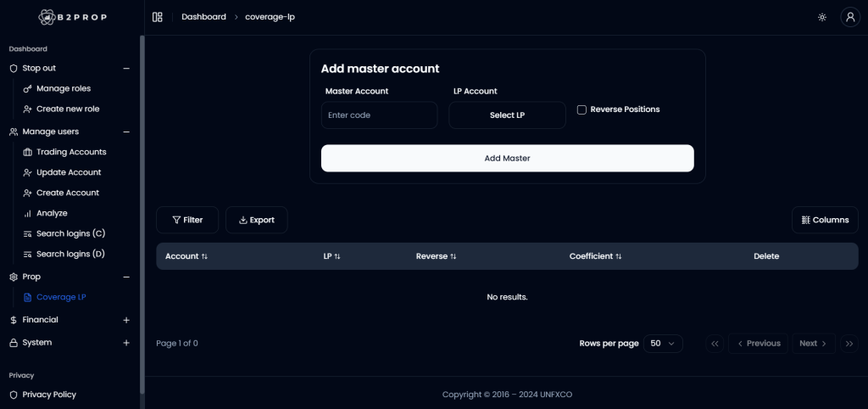This screenshot has height=409, width=868.
Task: Click the Export button
Action: point(256,220)
